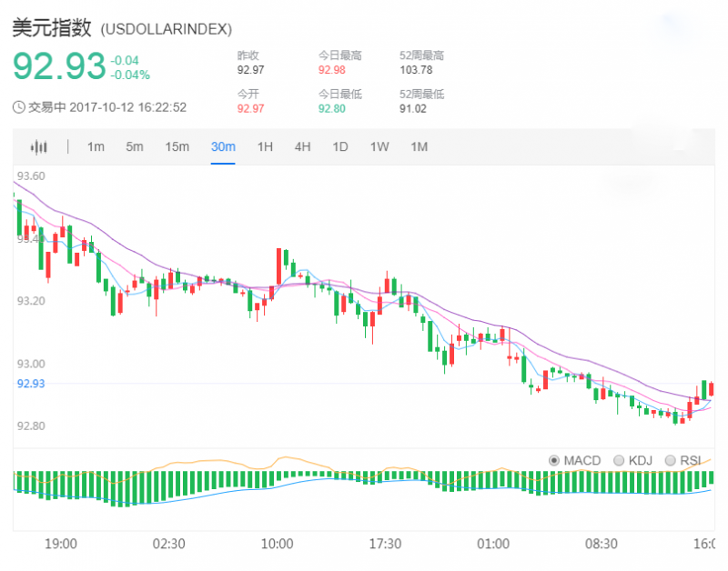
Task: Select the MACD indicator radio button
Action: tap(554, 460)
